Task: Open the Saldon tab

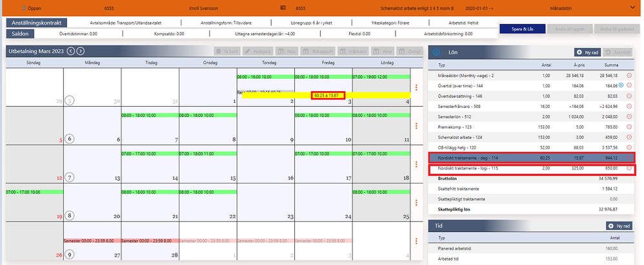Action: point(20,34)
